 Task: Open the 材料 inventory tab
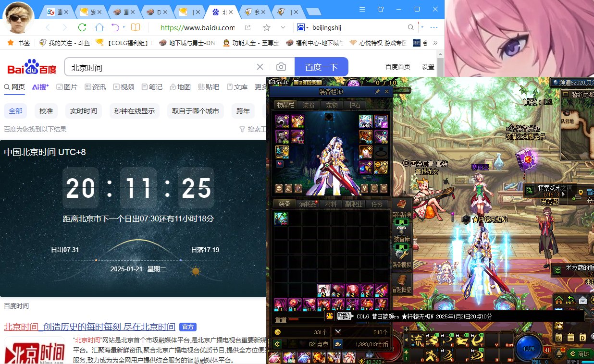(x=331, y=204)
